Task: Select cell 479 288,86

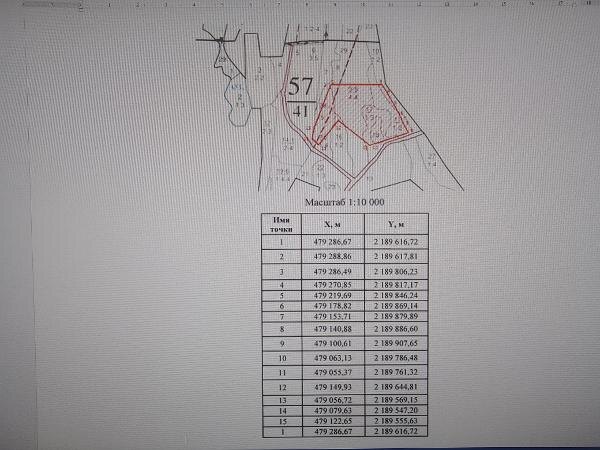Action: (x=333, y=256)
